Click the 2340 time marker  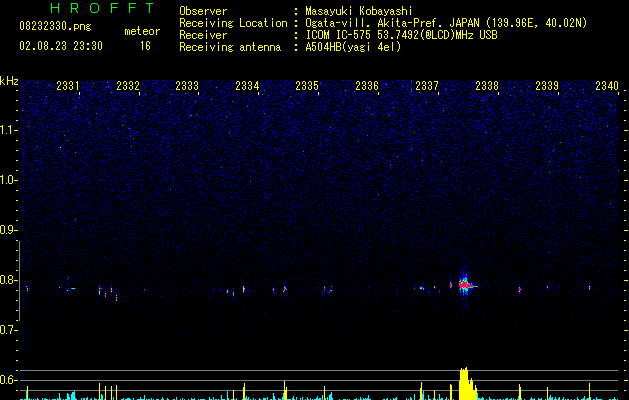pos(607,86)
